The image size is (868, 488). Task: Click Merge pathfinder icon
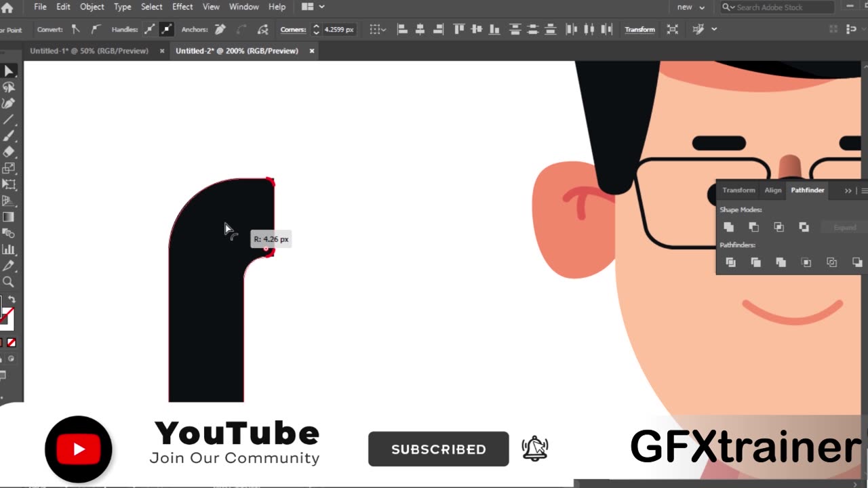coord(781,262)
